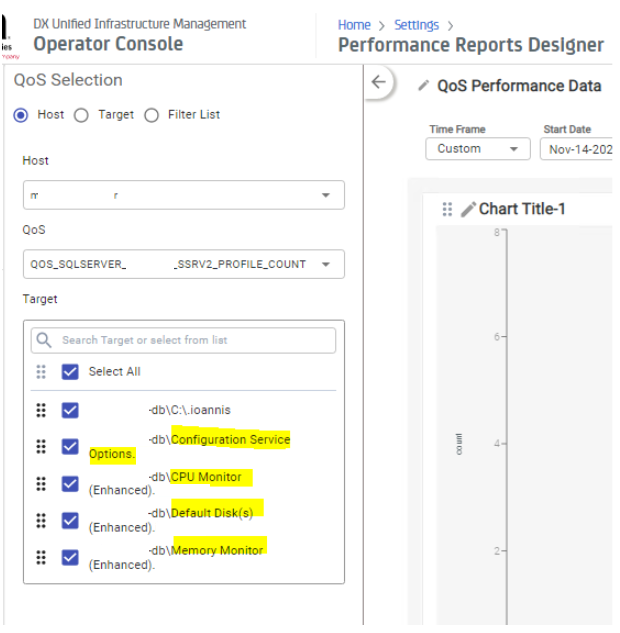Go to Home in the breadcrumb
Image resolution: width=620 pixels, height=633 pixels.
(354, 25)
